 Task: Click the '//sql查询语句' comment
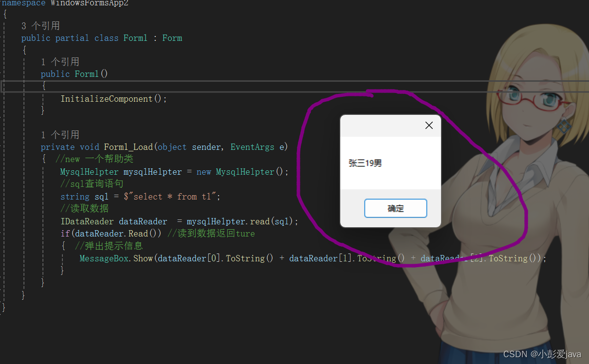pyautogui.click(x=92, y=184)
